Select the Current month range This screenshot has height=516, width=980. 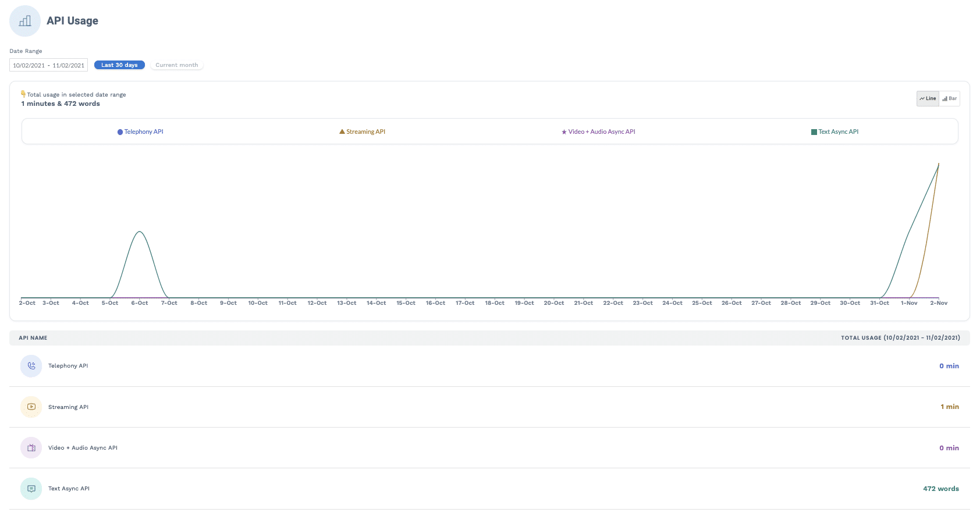[177, 65]
